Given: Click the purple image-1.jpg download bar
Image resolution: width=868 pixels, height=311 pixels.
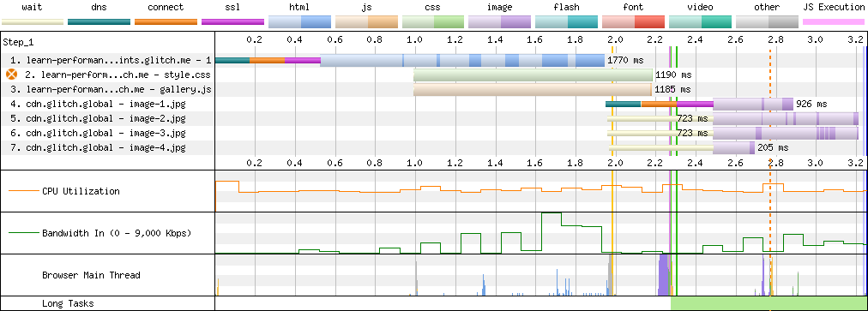Looking at the screenshot, I should pyautogui.click(x=753, y=104).
